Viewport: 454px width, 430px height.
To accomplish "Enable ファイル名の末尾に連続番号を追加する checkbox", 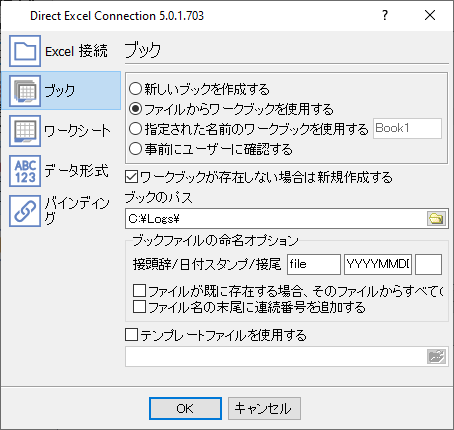I will click(139, 307).
